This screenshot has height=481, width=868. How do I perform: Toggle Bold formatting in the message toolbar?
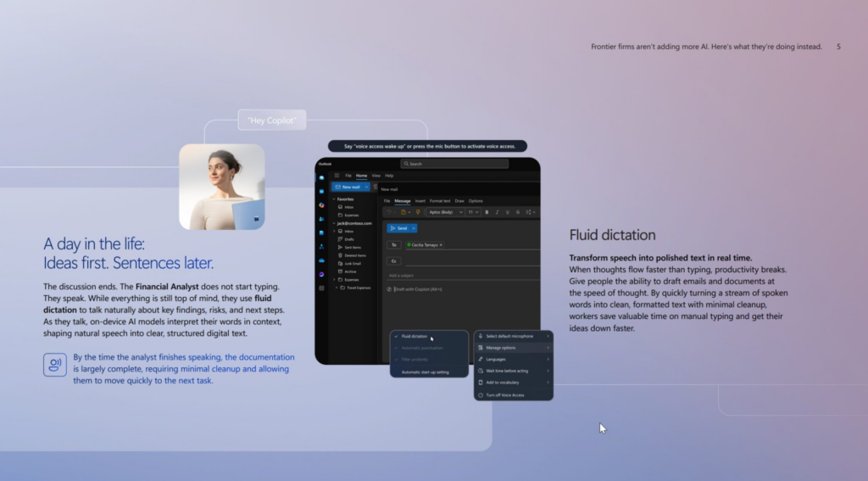tap(487, 212)
